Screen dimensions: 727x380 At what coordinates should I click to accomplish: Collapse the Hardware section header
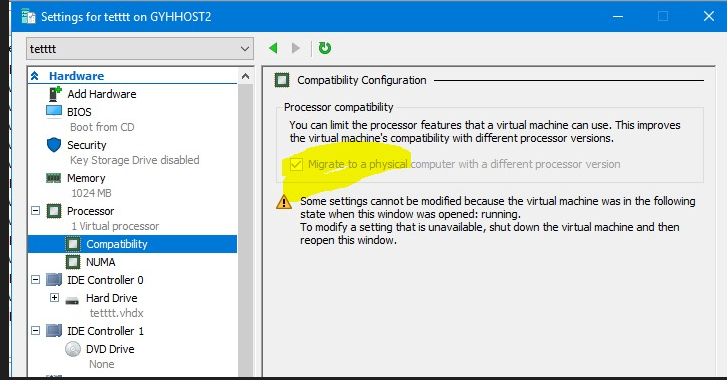coord(35,76)
